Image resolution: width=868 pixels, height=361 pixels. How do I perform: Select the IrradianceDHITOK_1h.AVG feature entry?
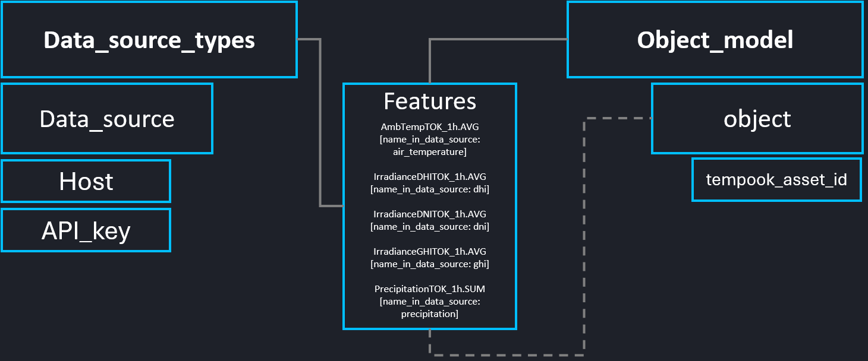[429, 177]
